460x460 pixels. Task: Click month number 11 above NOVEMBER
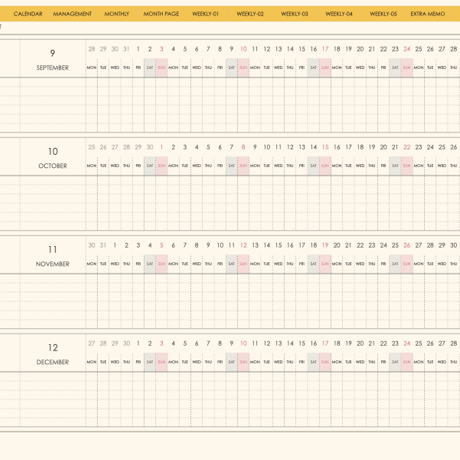[53, 249]
